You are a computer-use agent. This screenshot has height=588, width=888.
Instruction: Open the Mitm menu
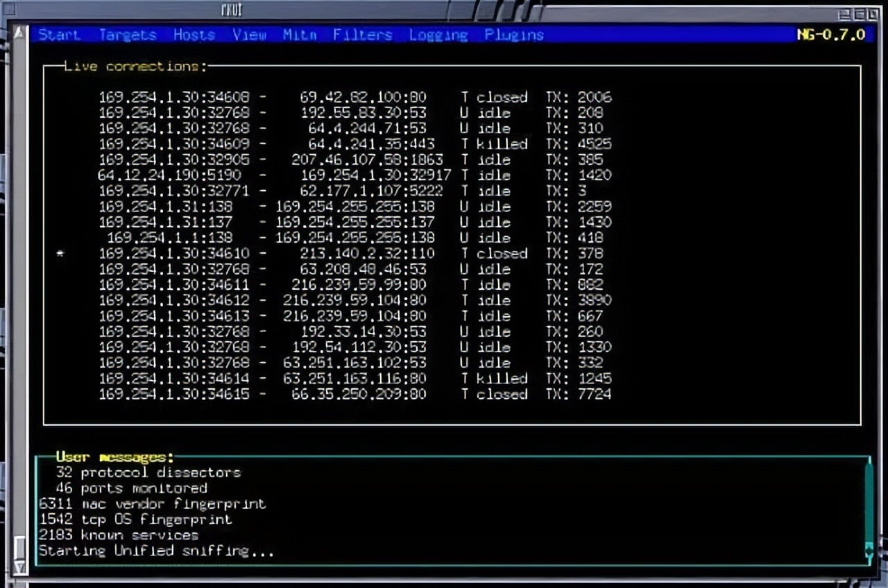(x=300, y=35)
